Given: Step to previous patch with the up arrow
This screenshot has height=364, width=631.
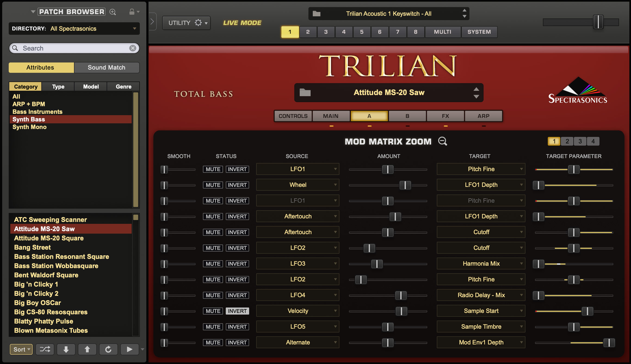Looking at the screenshot, I should 87,349.
